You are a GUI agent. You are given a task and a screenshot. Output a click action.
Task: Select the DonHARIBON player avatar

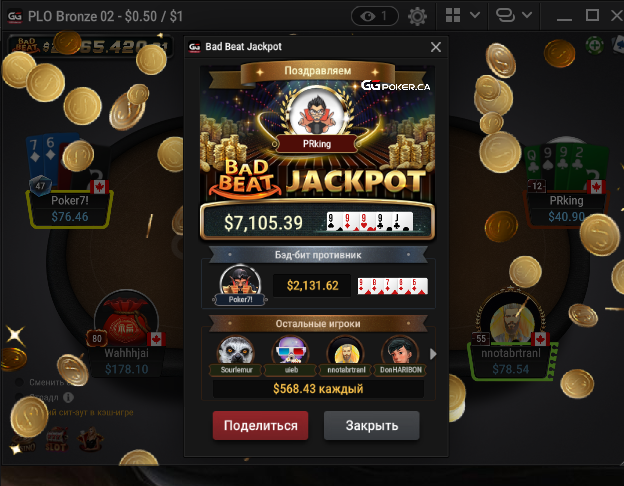point(400,351)
